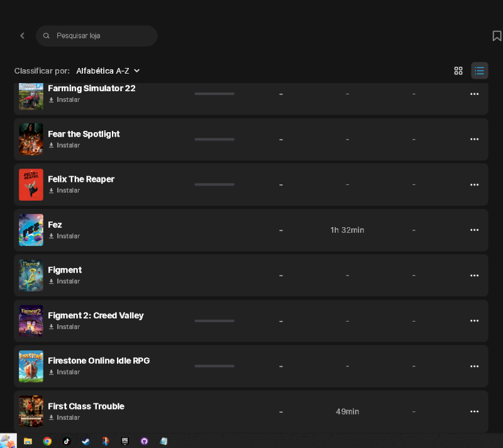Open more options for Fear the Spotlight
The width and height of the screenshot is (503, 448).
coord(474,139)
